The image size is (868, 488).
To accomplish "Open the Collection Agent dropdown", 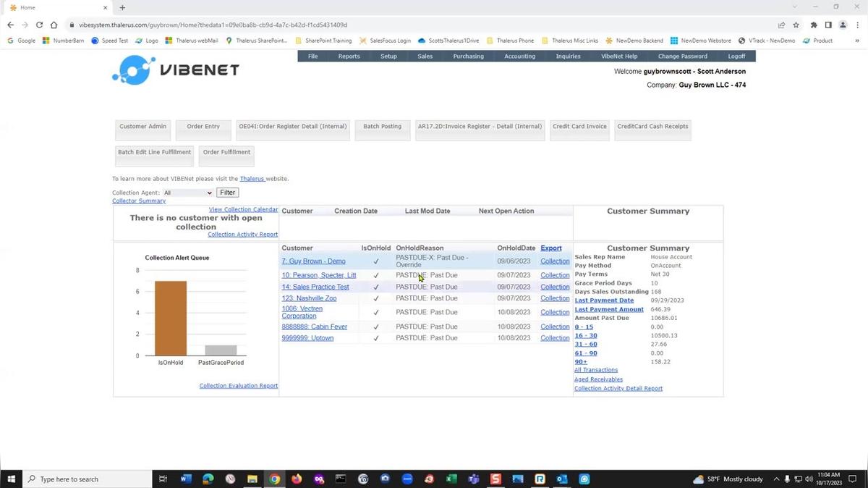I will (187, 193).
